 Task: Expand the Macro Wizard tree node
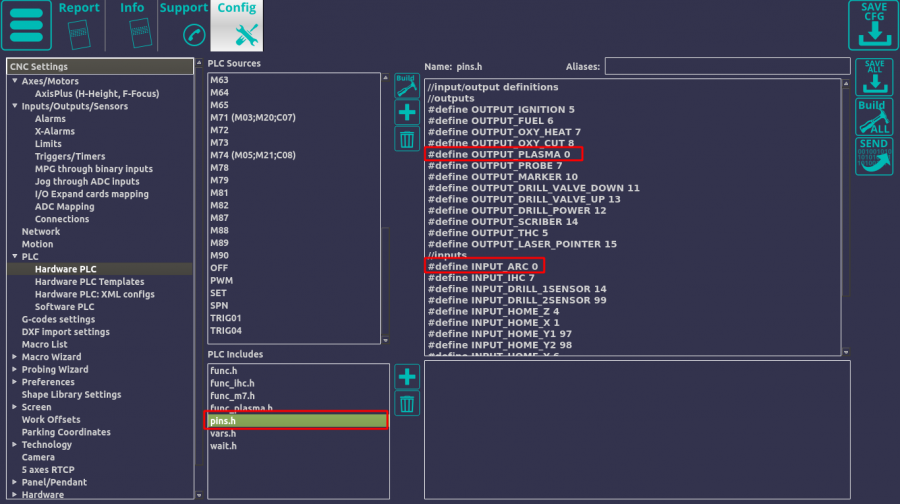(x=15, y=357)
